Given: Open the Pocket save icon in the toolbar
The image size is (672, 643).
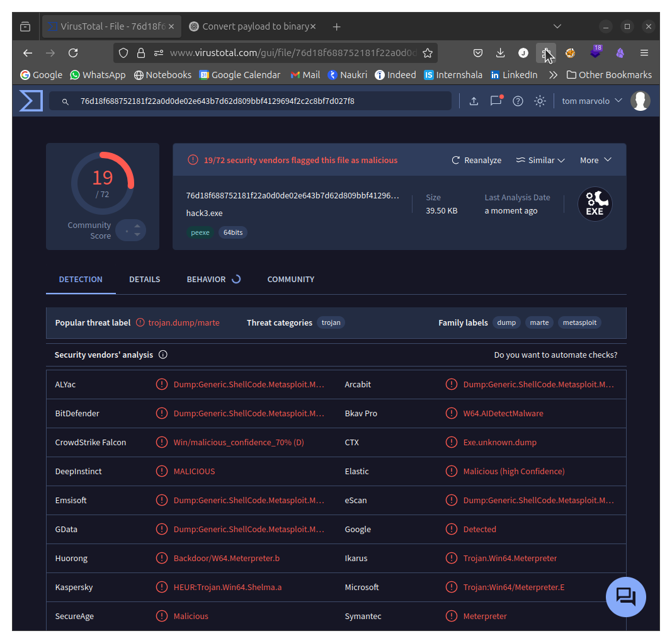Looking at the screenshot, I should [478, 53].
